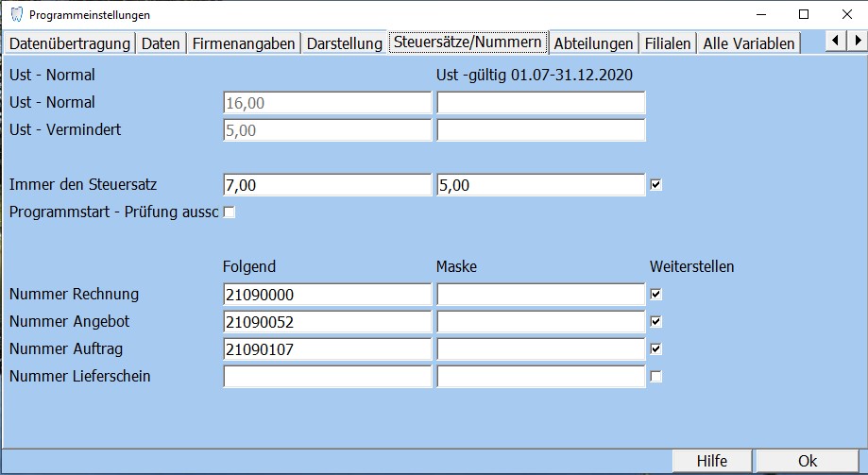Open the Filialen tab
Screen dimensions: 868x475
[x=668, y=43]
